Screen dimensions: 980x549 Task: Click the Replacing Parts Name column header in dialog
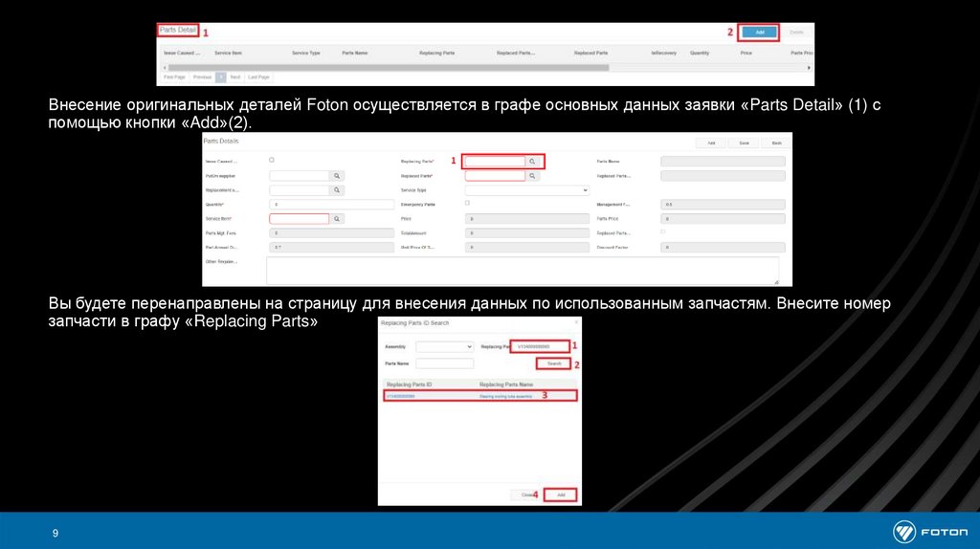tap(506, 384)
